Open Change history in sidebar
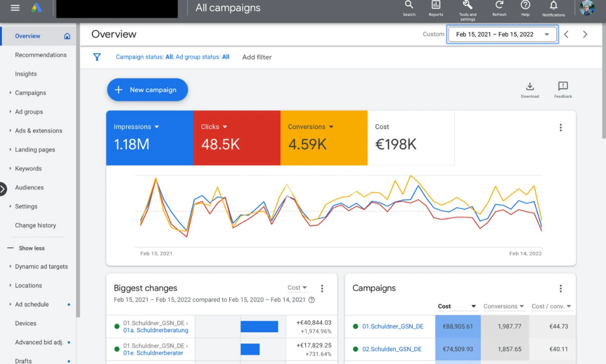 pos(35,225)
